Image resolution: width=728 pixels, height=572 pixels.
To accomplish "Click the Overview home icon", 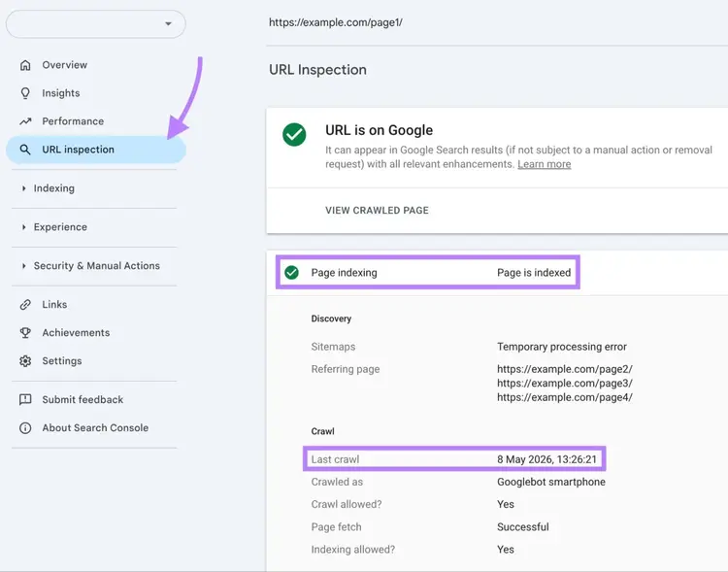I will (x=25, y=65).
